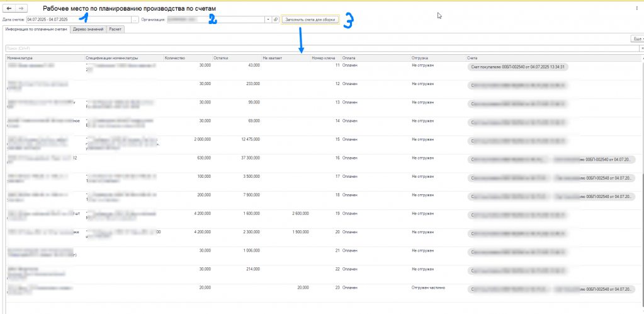Select key number 15 cell
Viewport: 644px width, 314px height.
tap(337, 139)
